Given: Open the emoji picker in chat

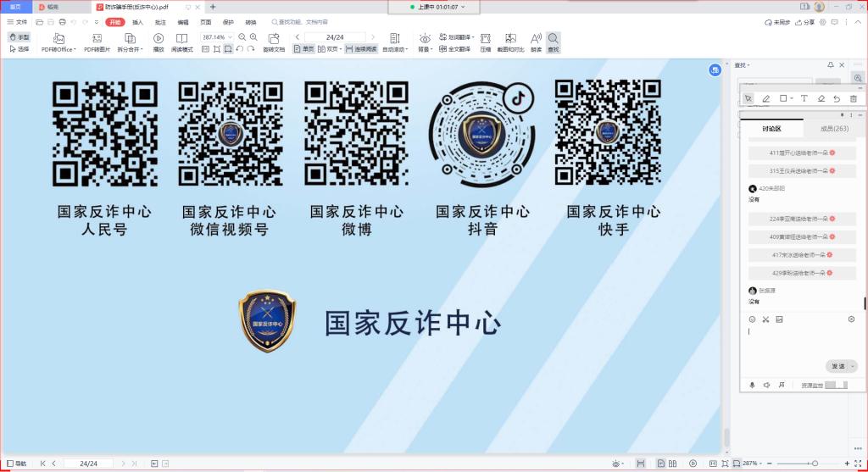Looking at the screenshot, I should (x=752, y=319).
